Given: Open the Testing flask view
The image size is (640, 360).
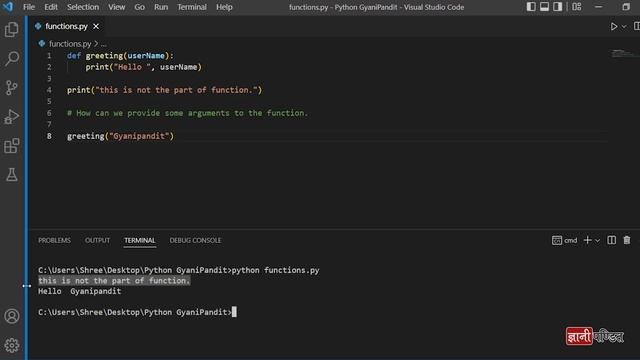Looking at the screenshot, I should click(11, 175).
